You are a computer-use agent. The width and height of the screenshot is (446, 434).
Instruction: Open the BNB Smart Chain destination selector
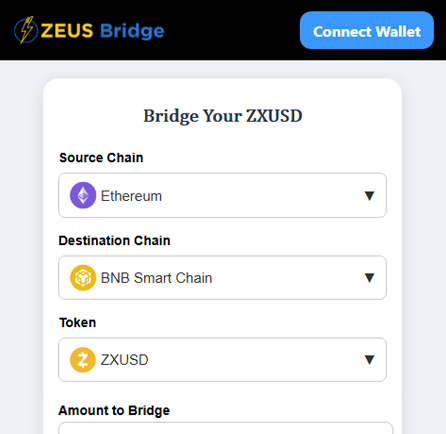(x=222, y=278)
